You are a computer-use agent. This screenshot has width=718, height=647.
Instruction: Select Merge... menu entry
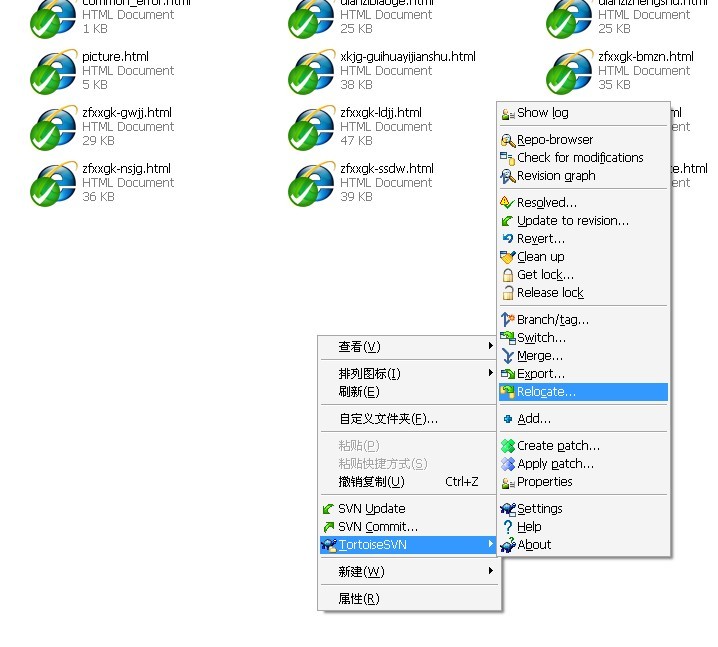pyautogui.click(x=583, y=356)
